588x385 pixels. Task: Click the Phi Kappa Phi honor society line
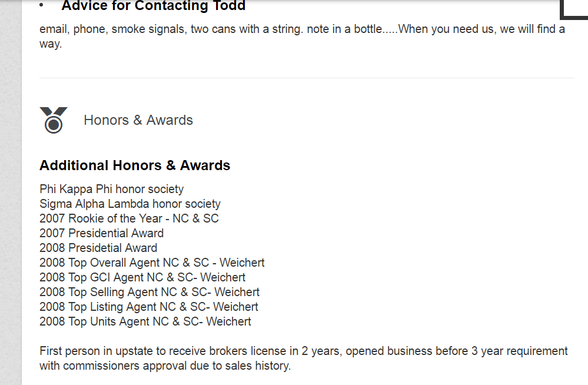(x=112, y=189)
